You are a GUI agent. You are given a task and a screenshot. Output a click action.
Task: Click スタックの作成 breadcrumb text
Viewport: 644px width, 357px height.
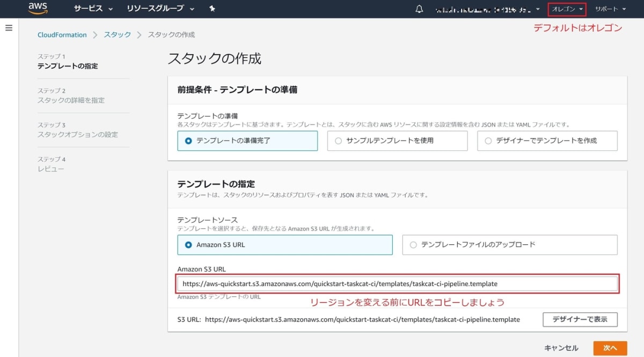pos(171,35)
